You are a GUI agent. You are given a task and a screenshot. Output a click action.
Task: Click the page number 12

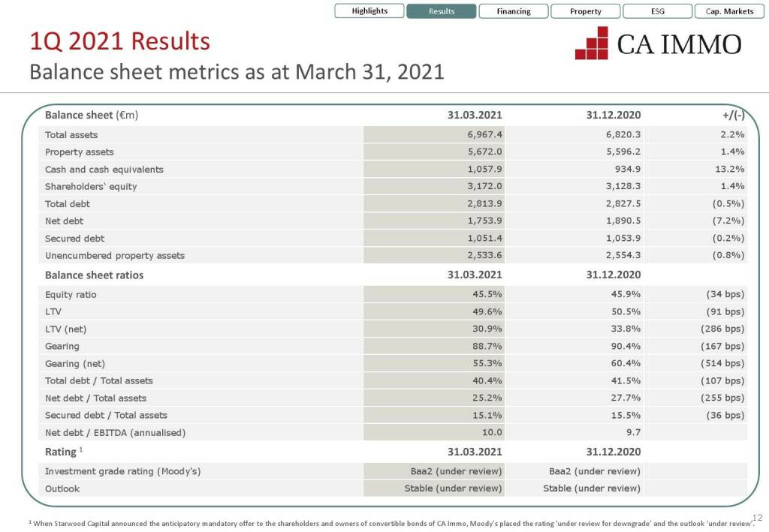756,517
